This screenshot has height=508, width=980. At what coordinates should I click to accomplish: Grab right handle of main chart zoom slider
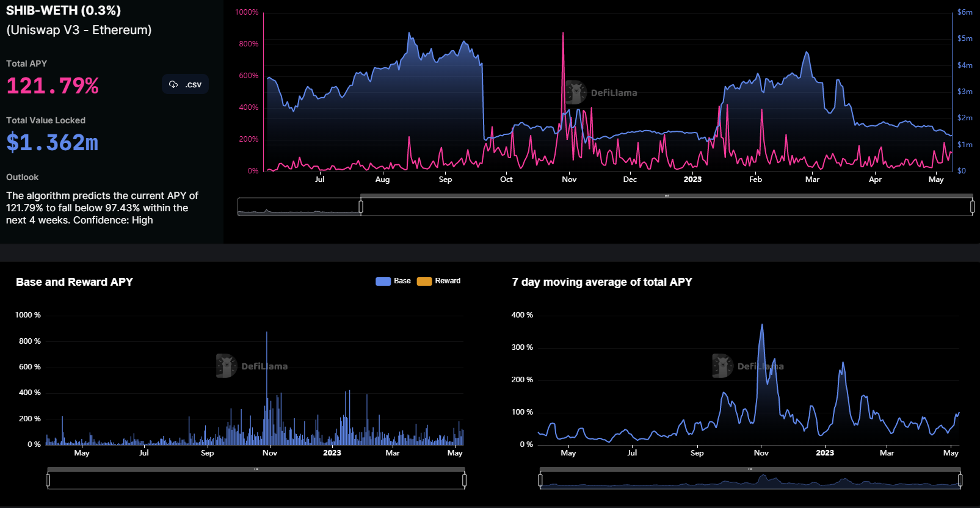[972, 207]
